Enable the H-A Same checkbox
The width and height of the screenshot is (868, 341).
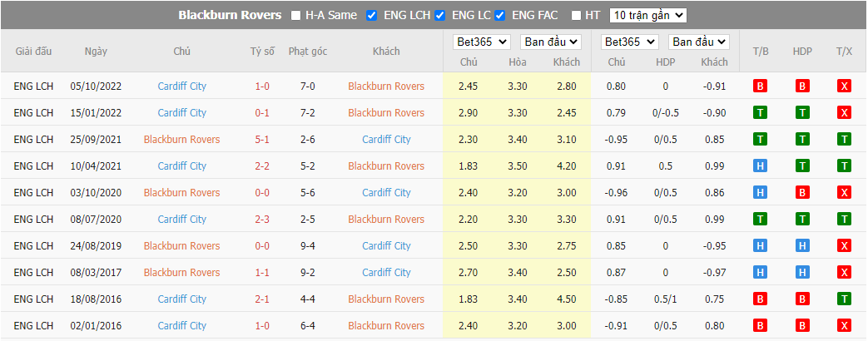click(296, 16)
